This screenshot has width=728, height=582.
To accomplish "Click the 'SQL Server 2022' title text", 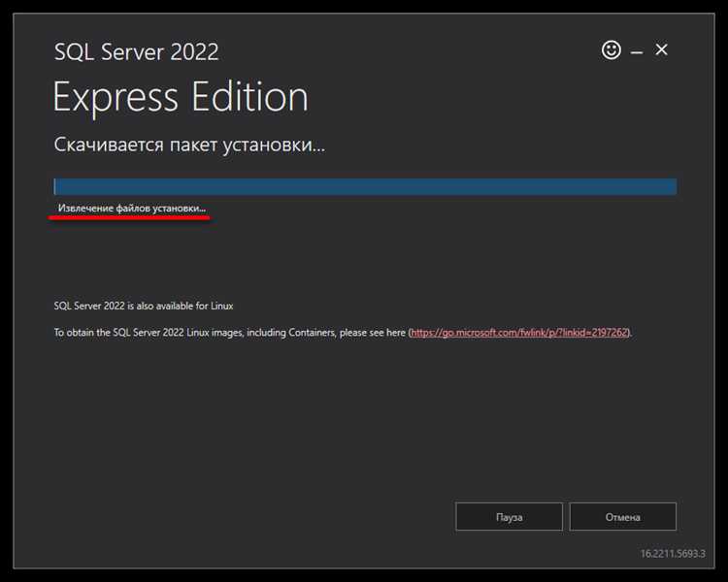I will pos(137,52).
